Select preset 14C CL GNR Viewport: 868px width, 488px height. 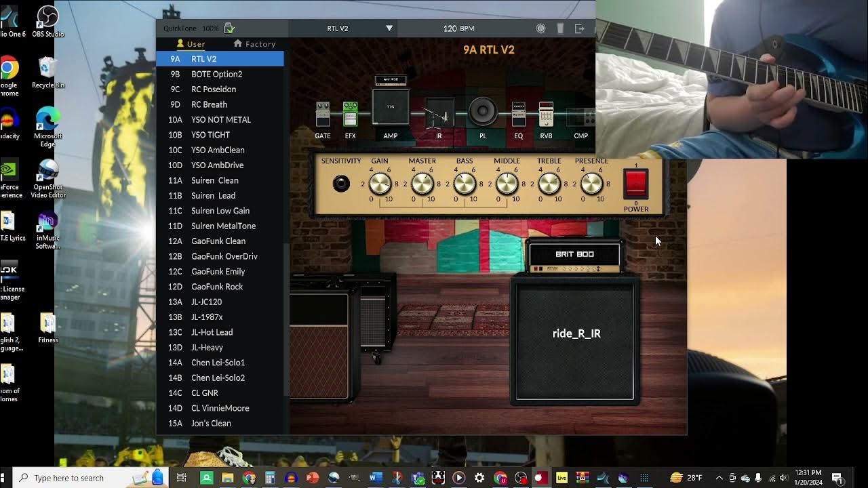[x=220, y=393]
